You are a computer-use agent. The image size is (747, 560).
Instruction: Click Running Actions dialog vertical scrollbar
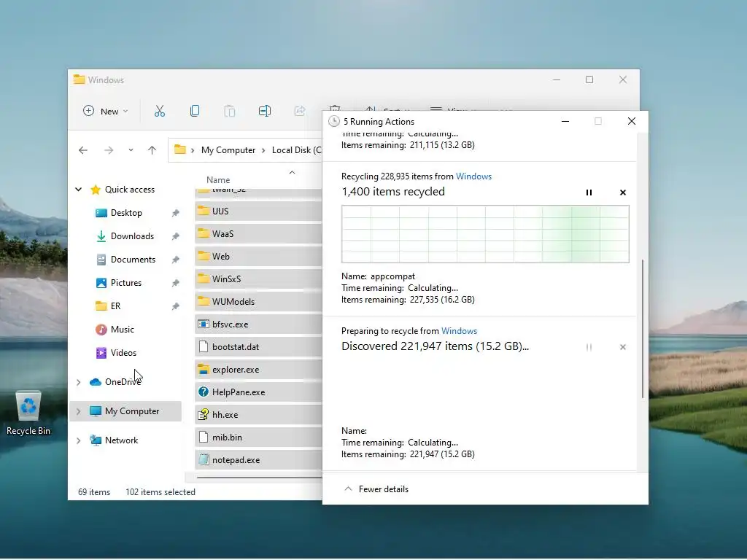coord(642,329)
